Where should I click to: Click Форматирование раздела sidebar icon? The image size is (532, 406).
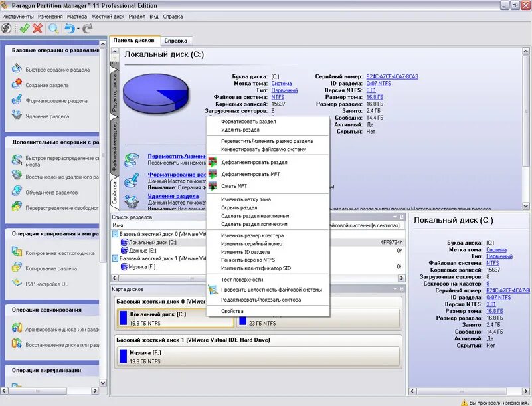tap(17, 99)
